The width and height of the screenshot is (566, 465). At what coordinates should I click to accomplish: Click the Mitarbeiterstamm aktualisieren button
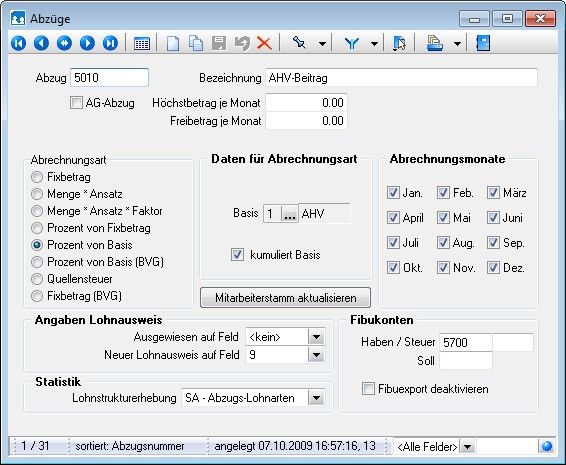pos(286,298)
